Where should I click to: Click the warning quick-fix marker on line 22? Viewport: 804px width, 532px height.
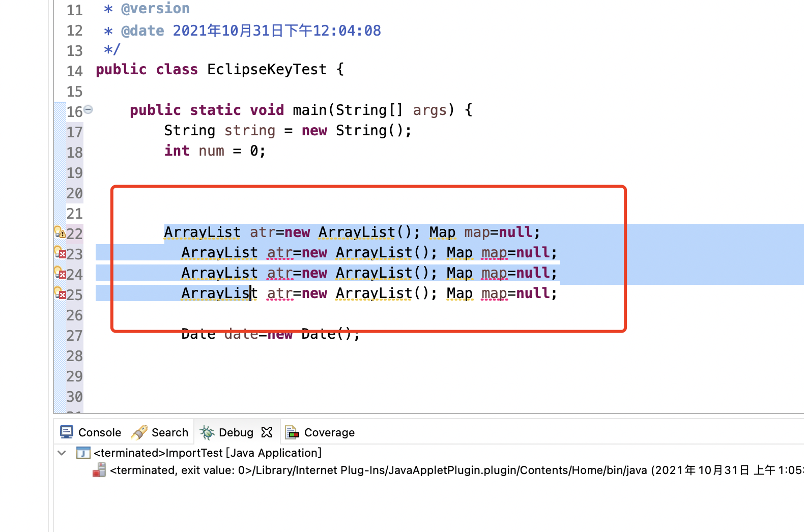(x=60, y=232)
